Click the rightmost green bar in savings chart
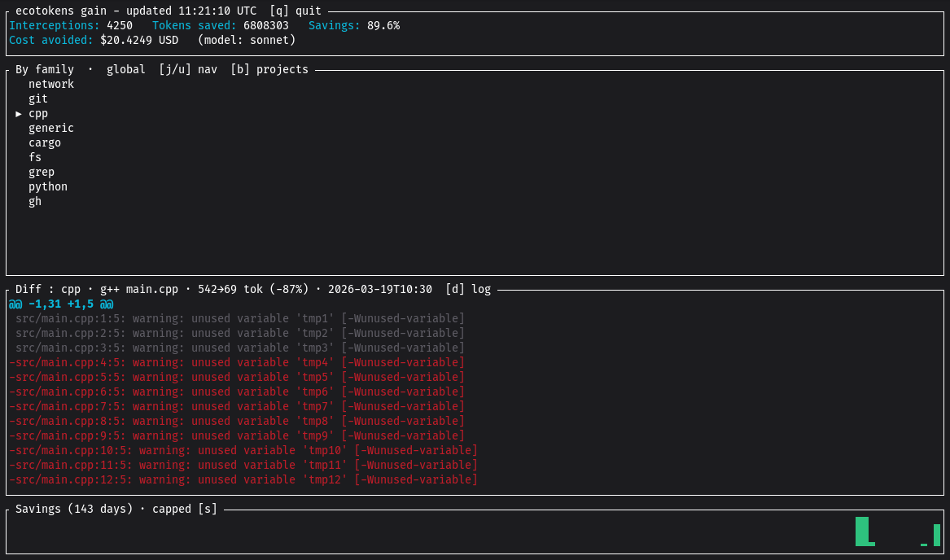Image resolution: width=950 pixels, height=560 pixels. (937, 535)
